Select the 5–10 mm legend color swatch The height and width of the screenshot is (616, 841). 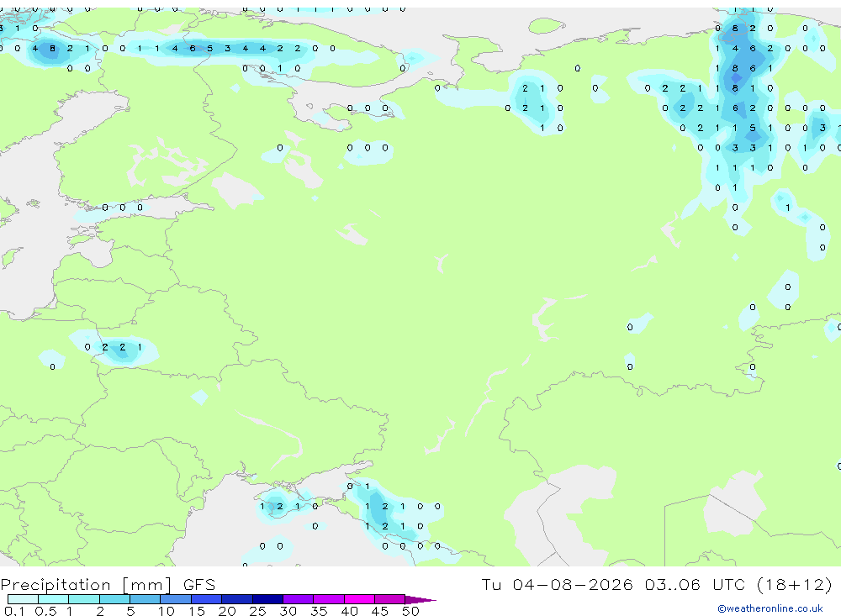(x=145, y=599)
